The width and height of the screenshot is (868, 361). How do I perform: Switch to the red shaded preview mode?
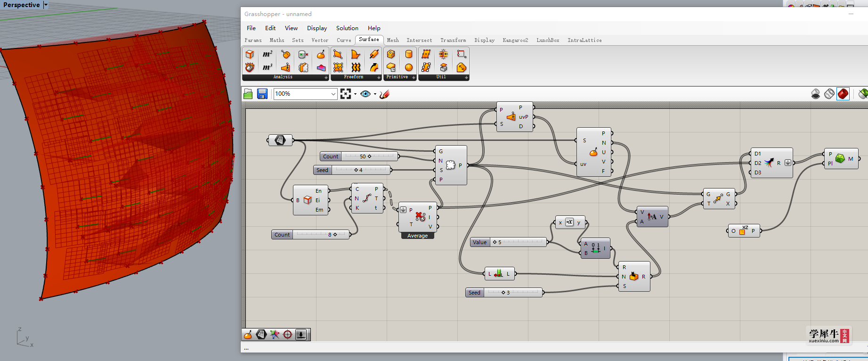(x=843, y=94)
